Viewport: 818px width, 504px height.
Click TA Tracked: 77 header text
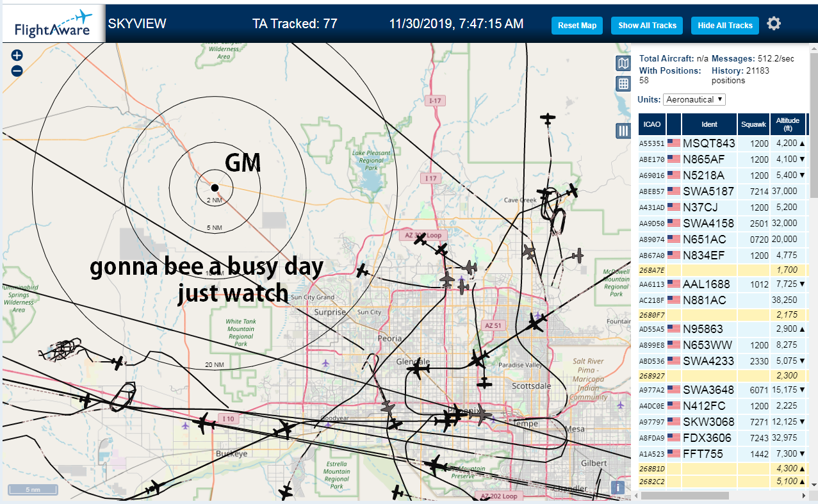(295, 24)
